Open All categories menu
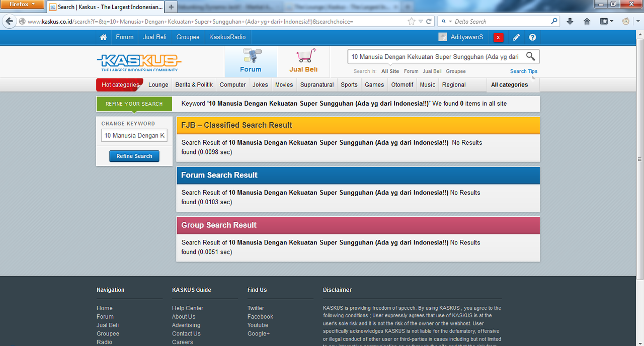 click(x=510, y=85)
